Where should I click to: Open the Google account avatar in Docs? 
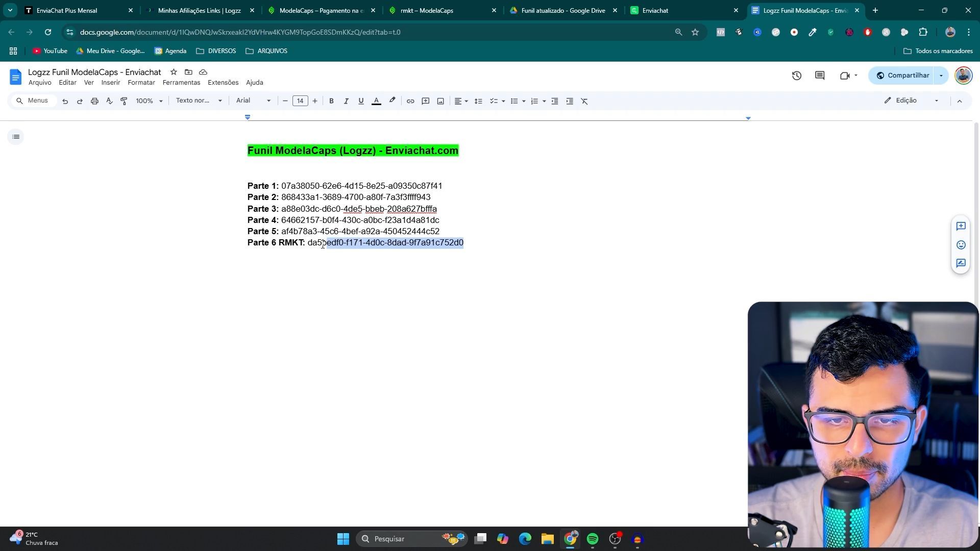tap(963, 76)
